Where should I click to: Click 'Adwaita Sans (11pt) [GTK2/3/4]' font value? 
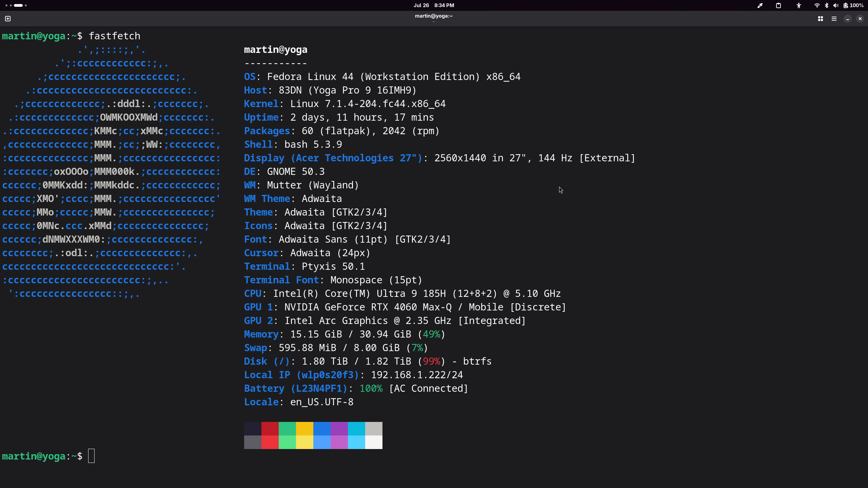(x=365, y=240)
